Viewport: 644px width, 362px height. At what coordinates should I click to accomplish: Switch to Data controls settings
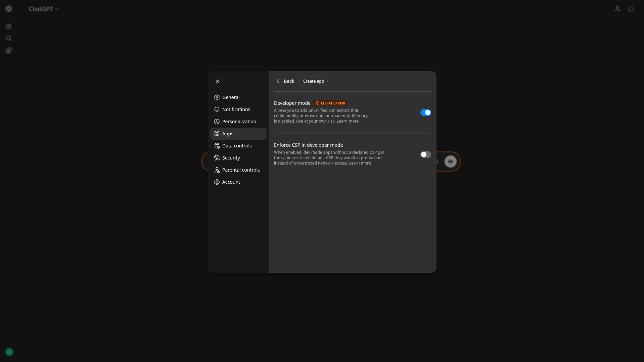(x=236, y=145)
